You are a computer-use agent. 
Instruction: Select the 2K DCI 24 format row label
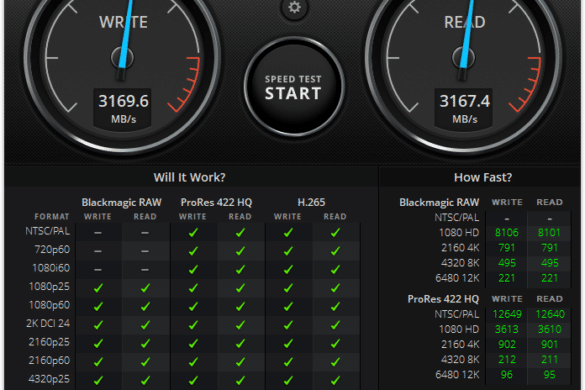(48, 323)
